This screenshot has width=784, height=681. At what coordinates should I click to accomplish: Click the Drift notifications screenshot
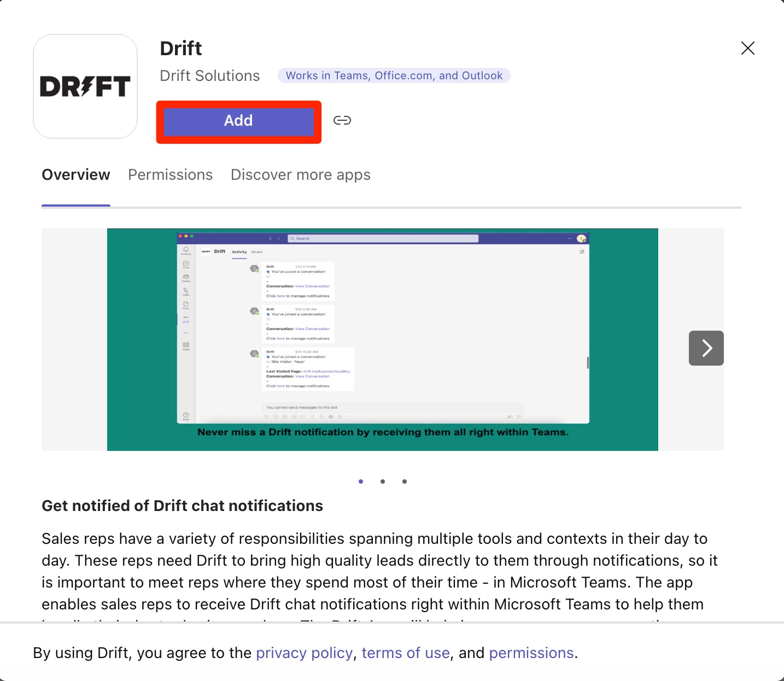(383, 339)
